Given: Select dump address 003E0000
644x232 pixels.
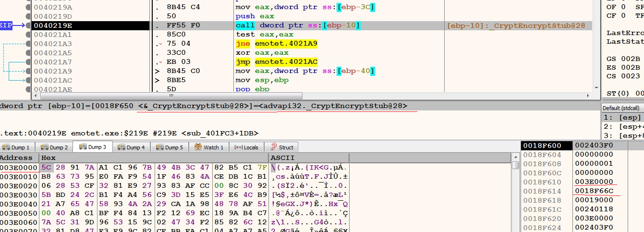Looking at the screenshot, I should (x=18, y=167).
